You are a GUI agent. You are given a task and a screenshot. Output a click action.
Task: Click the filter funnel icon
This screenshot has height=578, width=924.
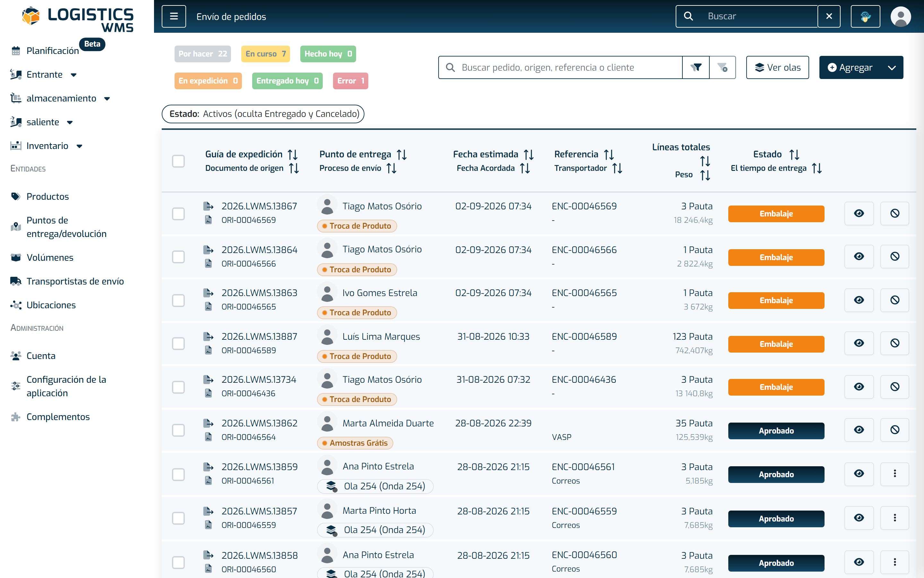point(696,68)
